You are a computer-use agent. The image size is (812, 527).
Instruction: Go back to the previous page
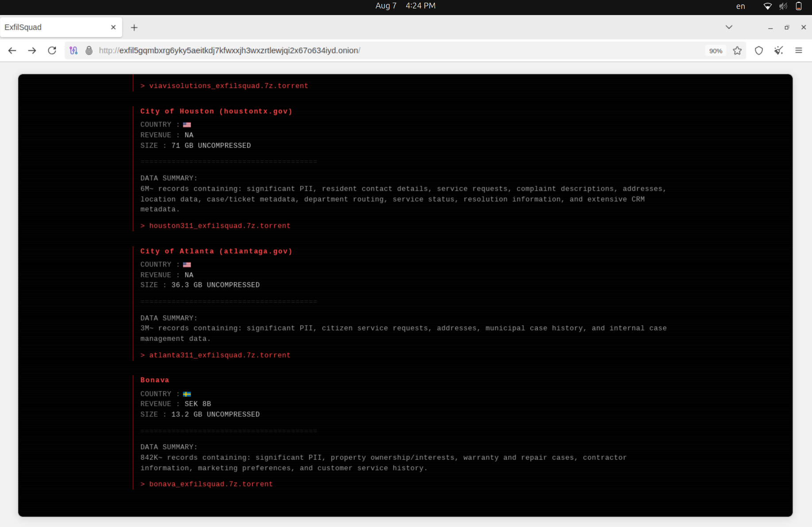click(12, 50)
